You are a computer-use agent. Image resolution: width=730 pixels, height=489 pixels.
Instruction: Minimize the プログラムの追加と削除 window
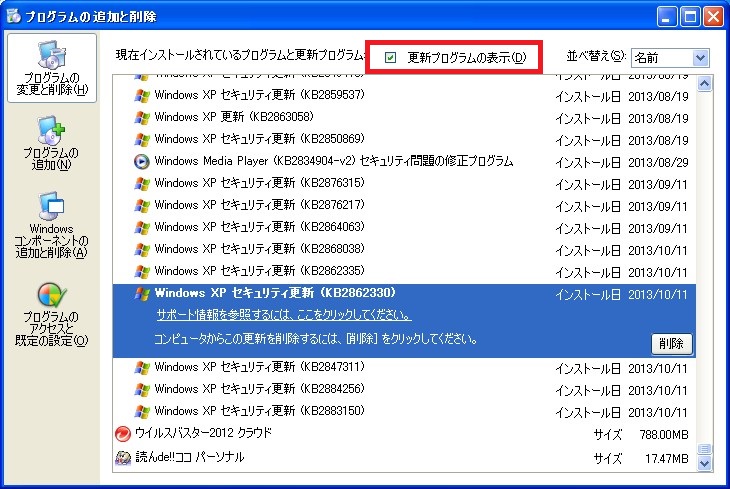(667, 17)
